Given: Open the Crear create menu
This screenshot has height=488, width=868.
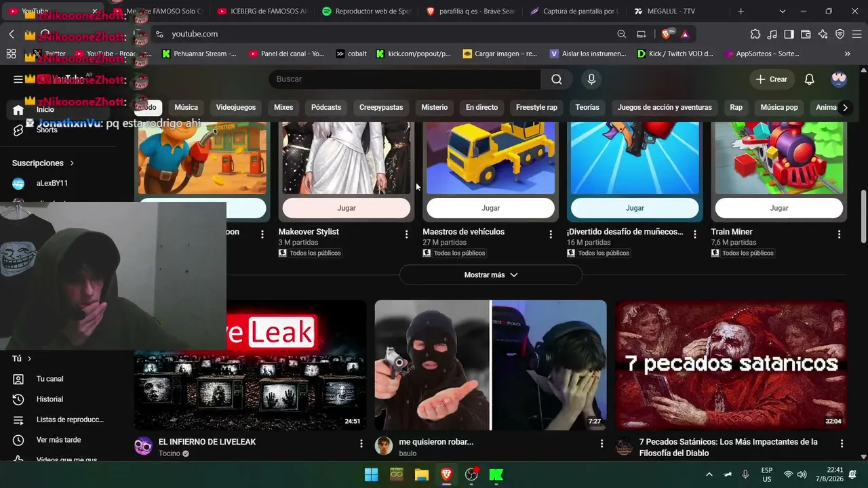Looking at the screenshot, I should pyautogui.click(x=772, y=79).
